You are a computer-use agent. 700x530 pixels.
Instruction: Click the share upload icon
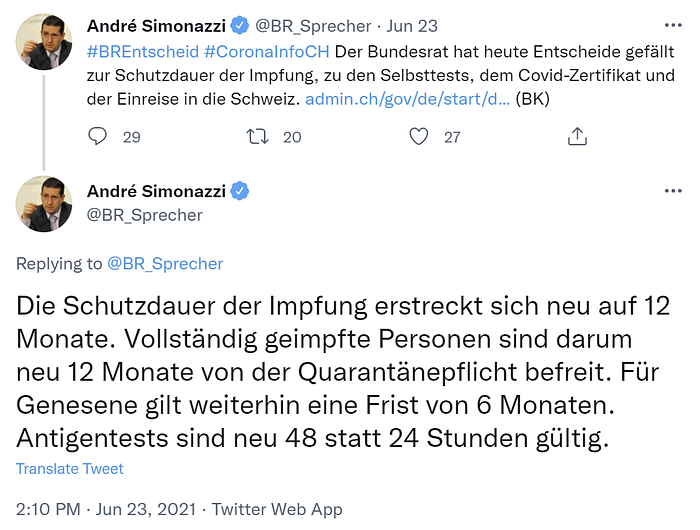click(x=577, y=136)
